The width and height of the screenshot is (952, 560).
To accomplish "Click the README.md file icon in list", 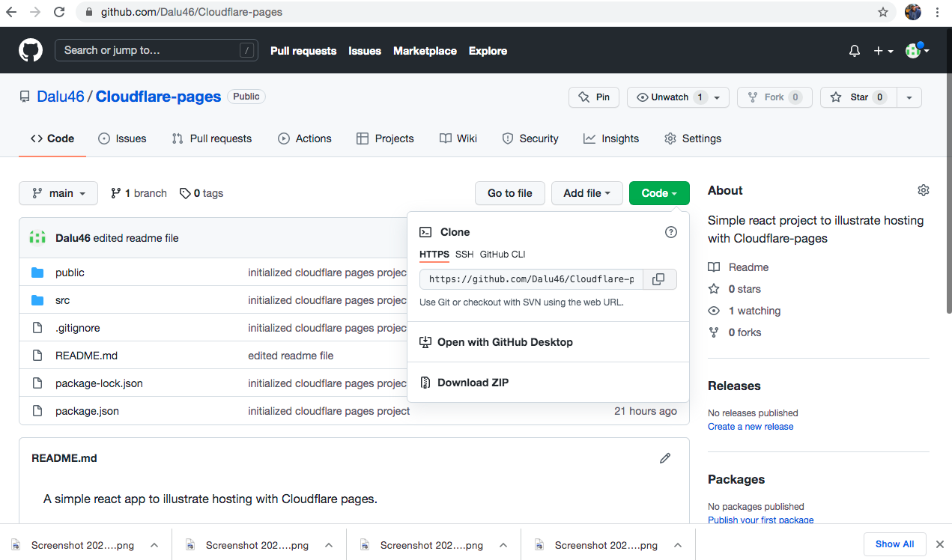I will 37,356.
